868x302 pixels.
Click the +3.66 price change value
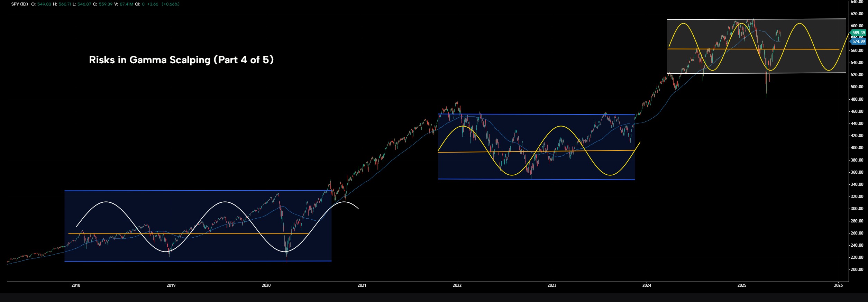153,4
